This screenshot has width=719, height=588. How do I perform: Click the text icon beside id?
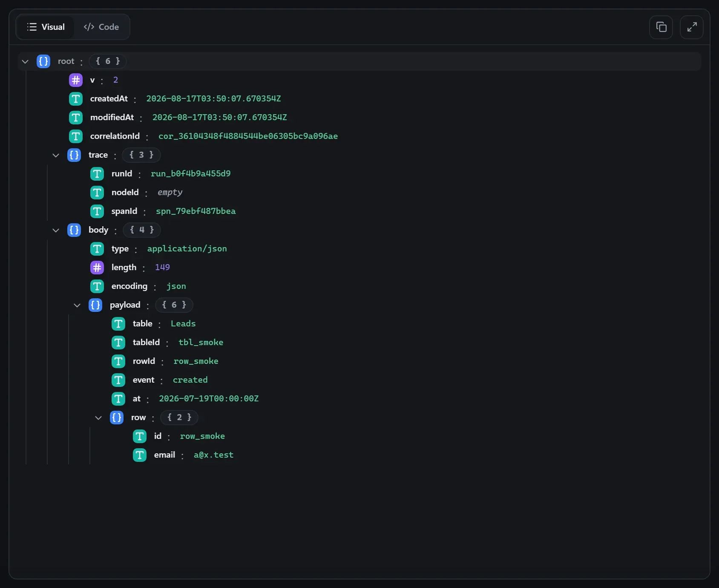click(140, 436)
